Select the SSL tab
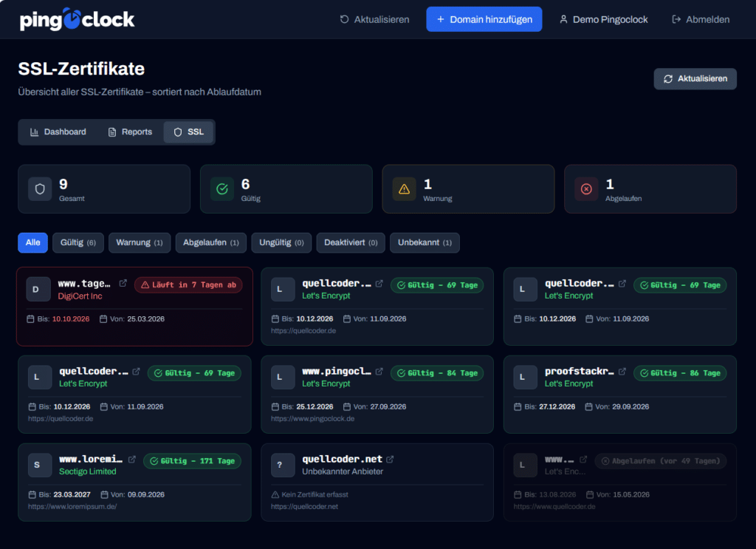The image size is (756, 549). pos(188,132)
